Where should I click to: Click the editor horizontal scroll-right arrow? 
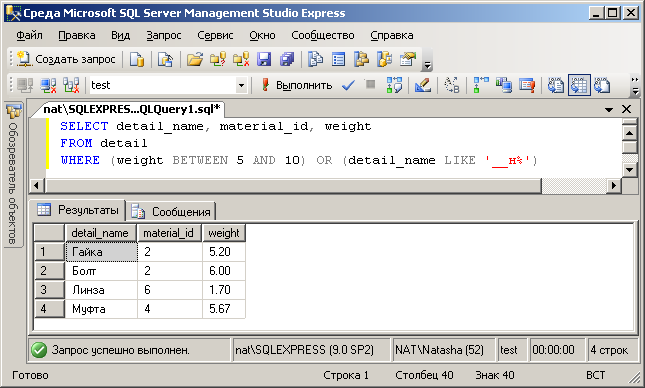pyautogui.click(x=614, y=186)
